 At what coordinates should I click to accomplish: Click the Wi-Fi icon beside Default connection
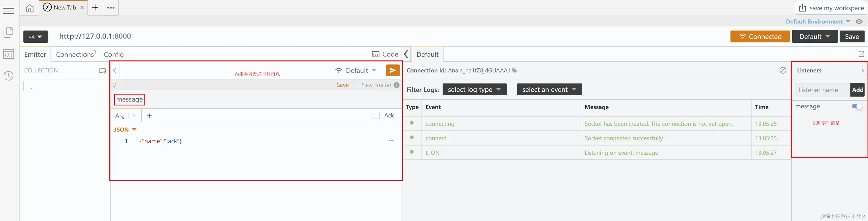[x=339, y=70]
